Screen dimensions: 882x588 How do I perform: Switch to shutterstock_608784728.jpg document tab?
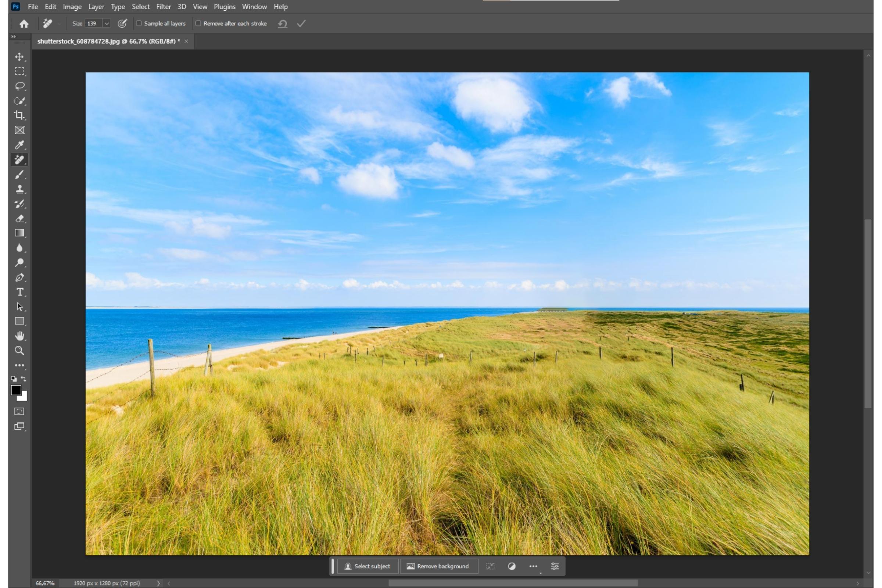tap(108, 41)
